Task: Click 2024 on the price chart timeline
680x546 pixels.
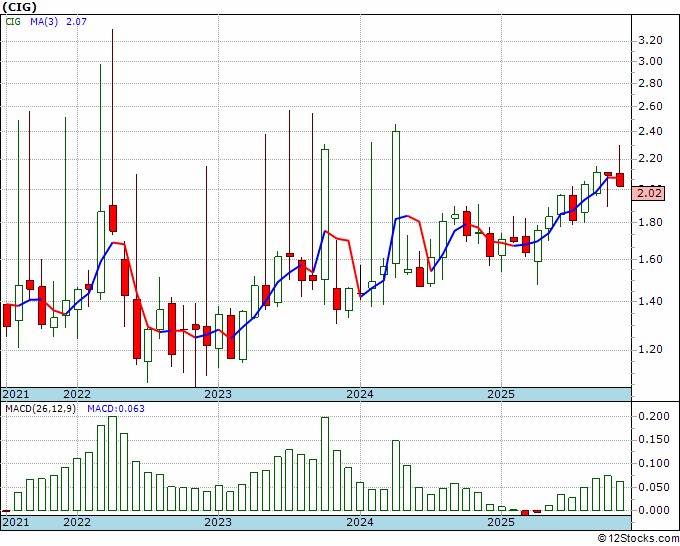Action: (360, 394)
